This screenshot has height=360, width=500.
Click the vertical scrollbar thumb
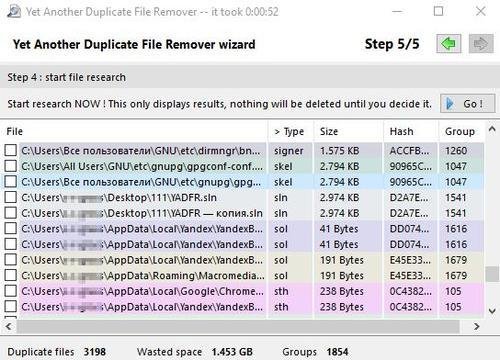(x=492, y=274)
